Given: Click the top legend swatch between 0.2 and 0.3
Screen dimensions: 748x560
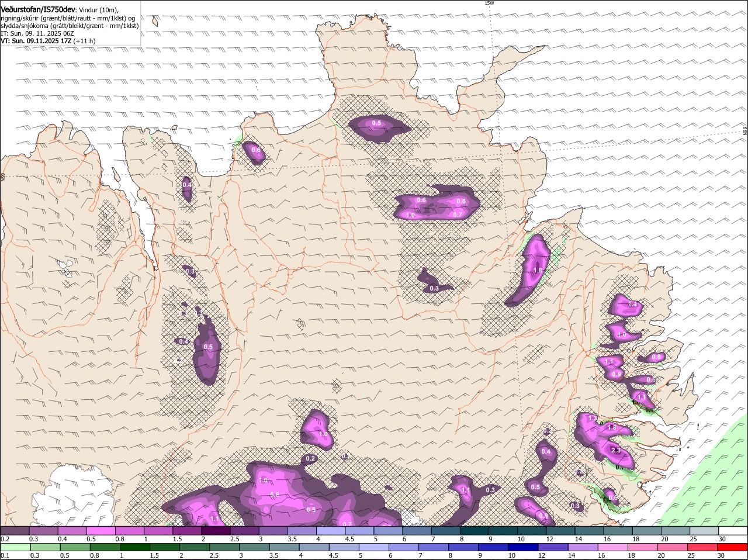Looking at the screenshot, I should click(x=15, y=531).
